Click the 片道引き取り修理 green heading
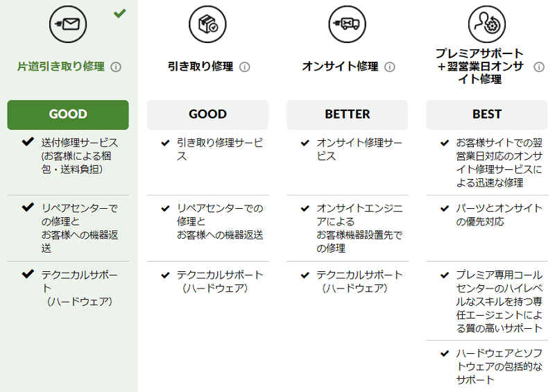This screenshot has height=392, width=555. pyautogui.click(x=61, y=67)
